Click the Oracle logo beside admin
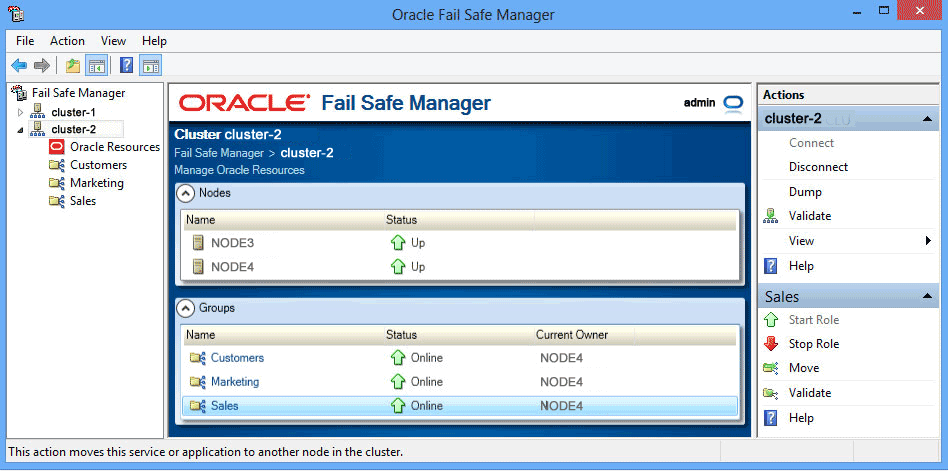 [x=733, y=103]
